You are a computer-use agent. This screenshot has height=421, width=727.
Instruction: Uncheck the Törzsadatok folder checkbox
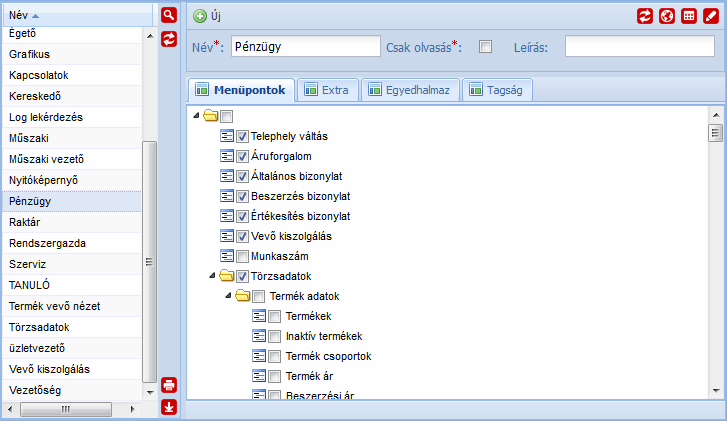tap(242, 276)
